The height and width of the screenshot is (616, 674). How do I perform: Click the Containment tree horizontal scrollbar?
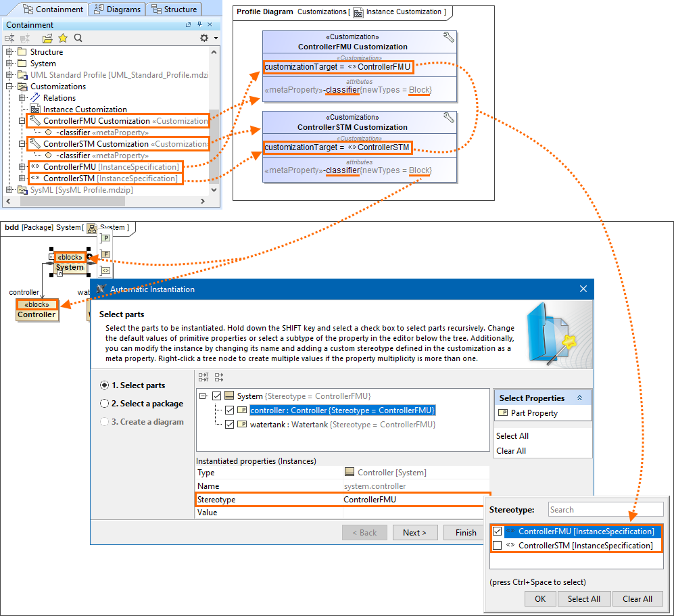click(101, 202)
